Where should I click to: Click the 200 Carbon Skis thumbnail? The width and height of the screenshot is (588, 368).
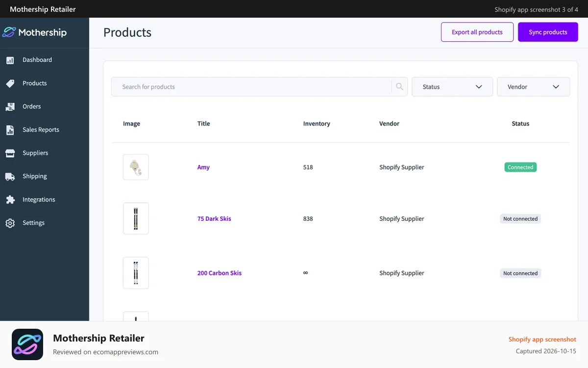pos(136,273)
